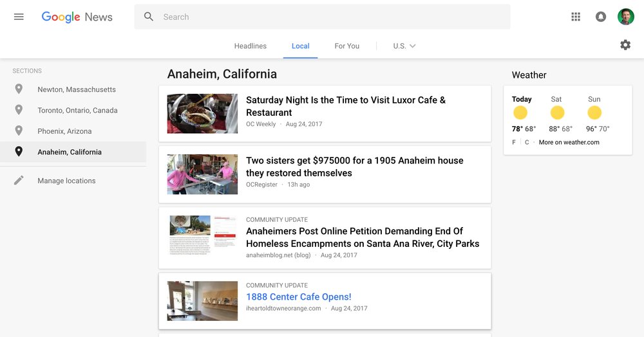This screenshot has width=644, height=337.
Task: Open the account profile avatar
Action: (626, 17)
